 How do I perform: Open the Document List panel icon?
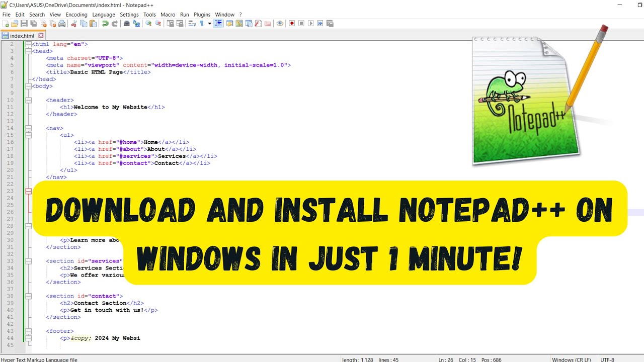click(249, 23)
